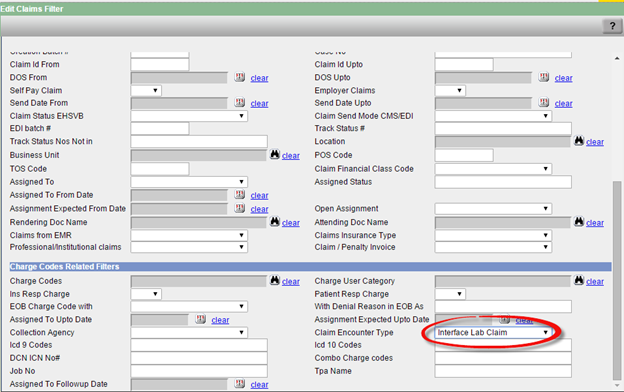Open Claim Send Mode CMS/EDI dropdown

click(x=493, y=116)
